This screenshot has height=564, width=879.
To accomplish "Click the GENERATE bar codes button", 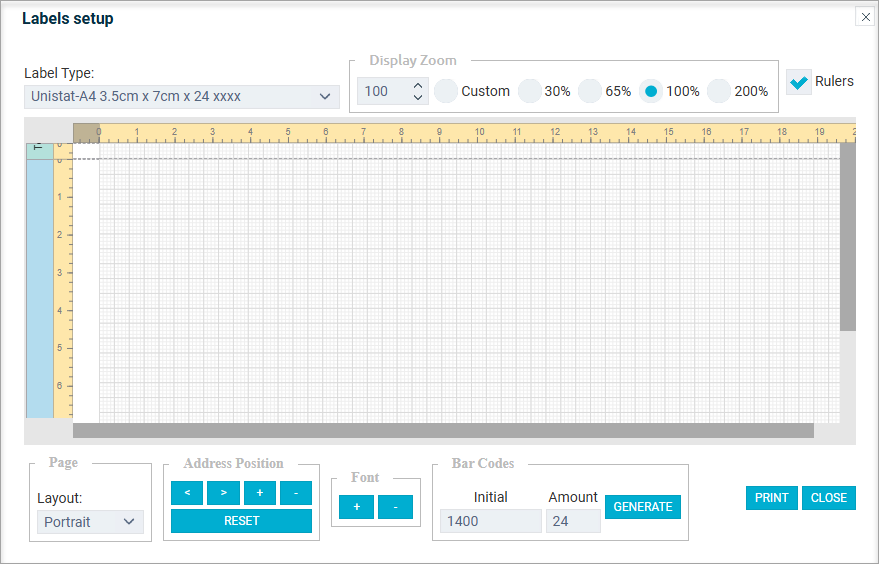I will tap(643, 507).
